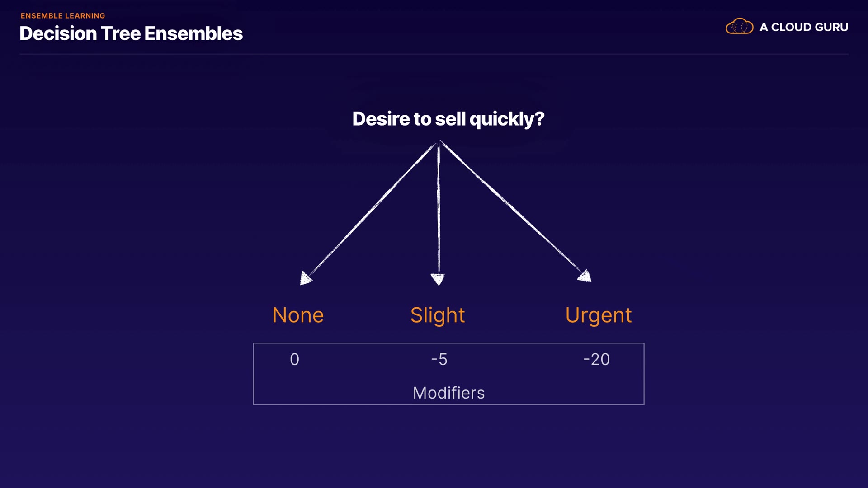The image size is (868, 488).
Task: Click the "A CLOUD GURU" brand text
Action: (804, 27)
